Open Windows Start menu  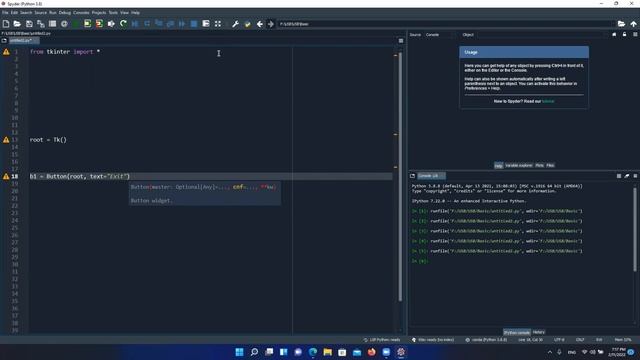[240, 352]
